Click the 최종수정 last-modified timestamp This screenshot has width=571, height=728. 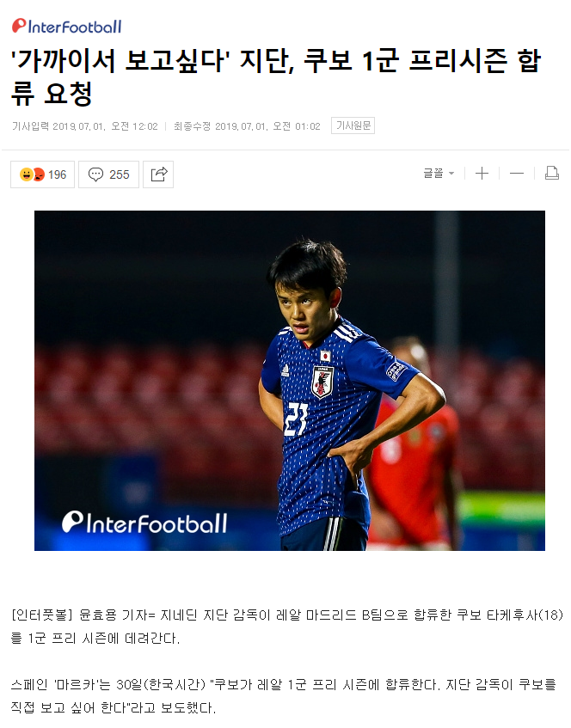247,126
